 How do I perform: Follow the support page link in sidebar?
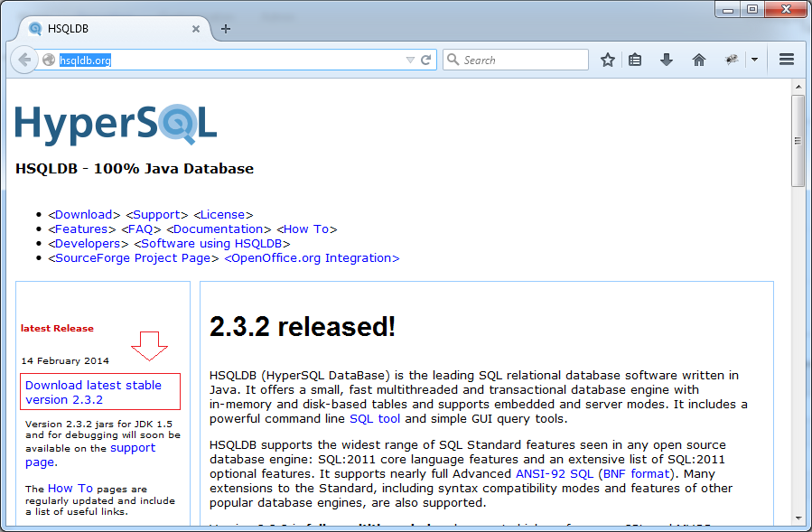[90, 455]
